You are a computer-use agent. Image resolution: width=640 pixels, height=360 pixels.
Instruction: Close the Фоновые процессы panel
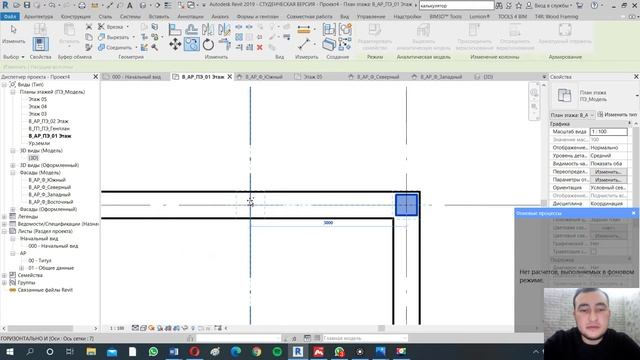tap(633, 213)
